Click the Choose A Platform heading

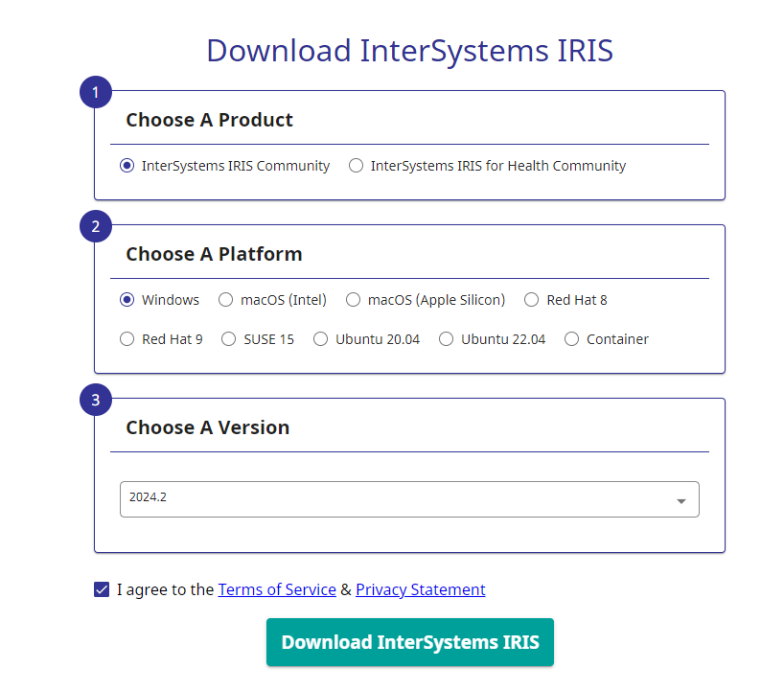214,254
